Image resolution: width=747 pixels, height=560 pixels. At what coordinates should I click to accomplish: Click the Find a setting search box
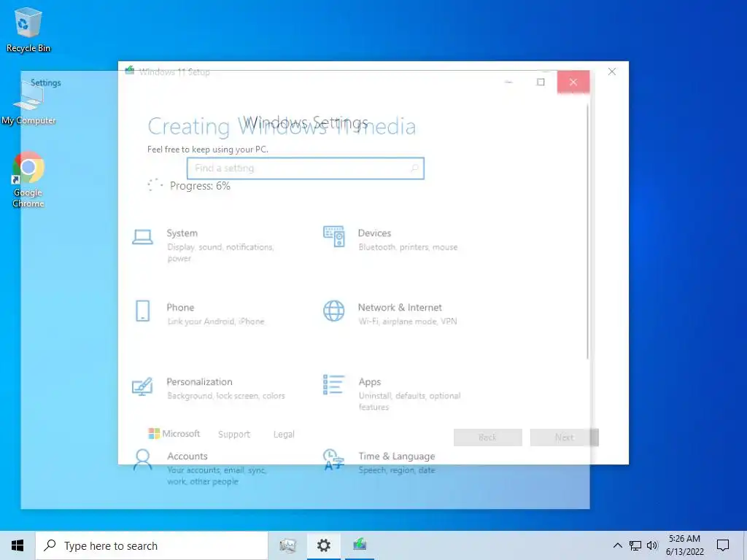tap(306, 168)
